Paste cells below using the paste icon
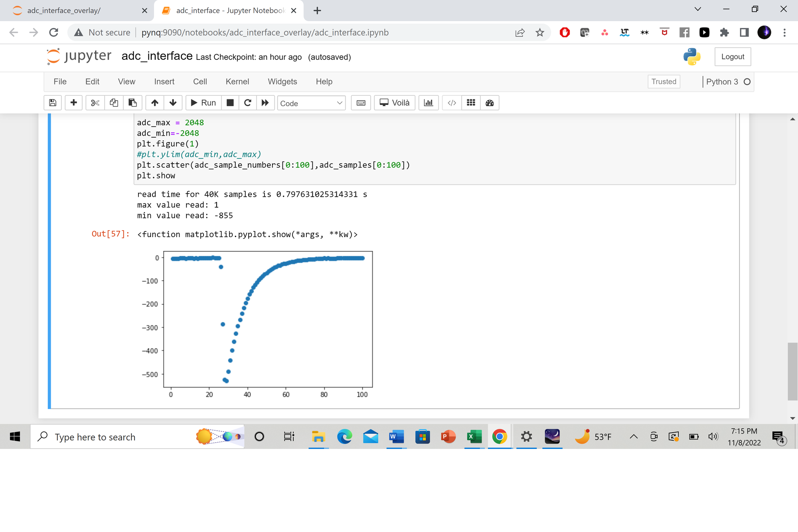This screenshot has width=798, height=532. [132, 103]
